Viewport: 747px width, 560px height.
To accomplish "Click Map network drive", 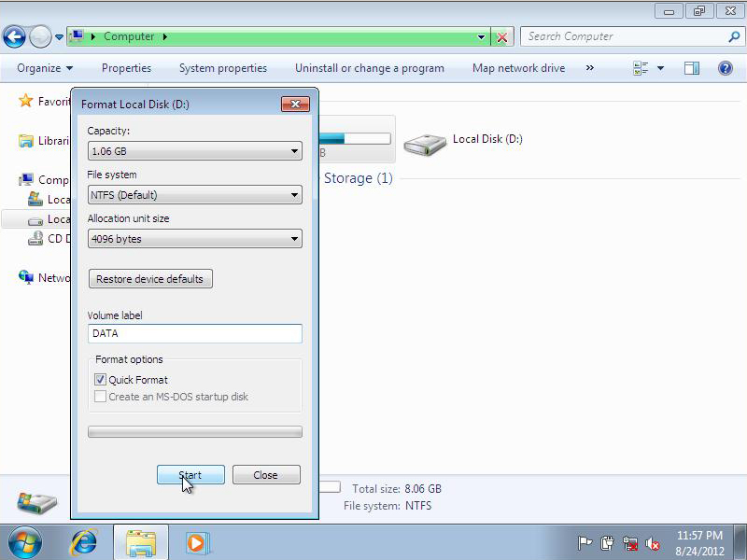I will point(519,68).
